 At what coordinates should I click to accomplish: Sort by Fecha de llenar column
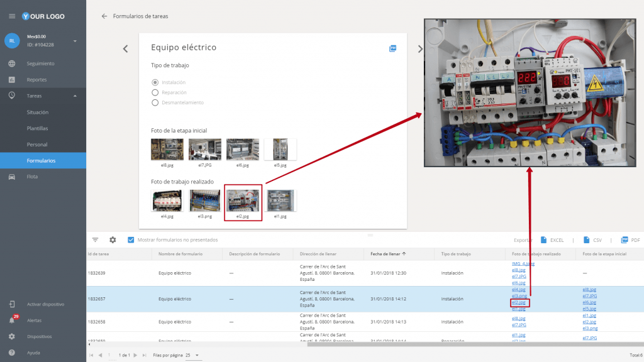click(388, 254)
